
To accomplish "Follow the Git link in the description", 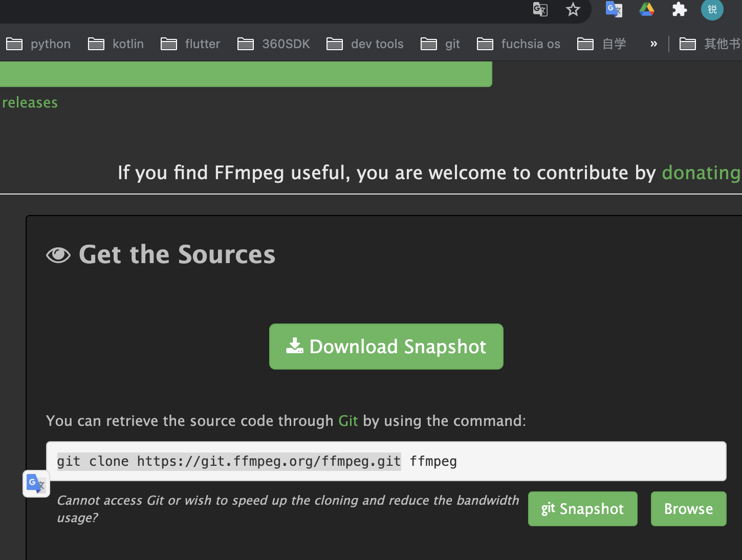I will (348, 421).
